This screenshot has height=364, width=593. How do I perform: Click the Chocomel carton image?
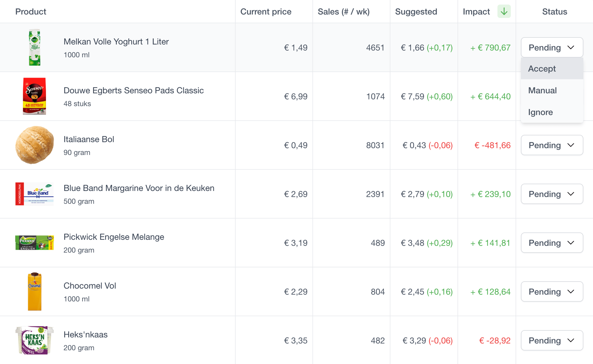coord(34,292)
